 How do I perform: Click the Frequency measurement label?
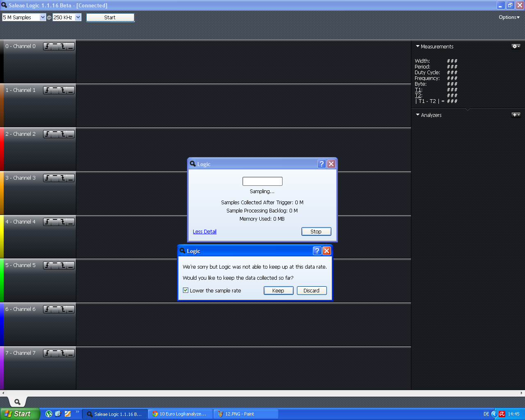[x=427, y=78]
